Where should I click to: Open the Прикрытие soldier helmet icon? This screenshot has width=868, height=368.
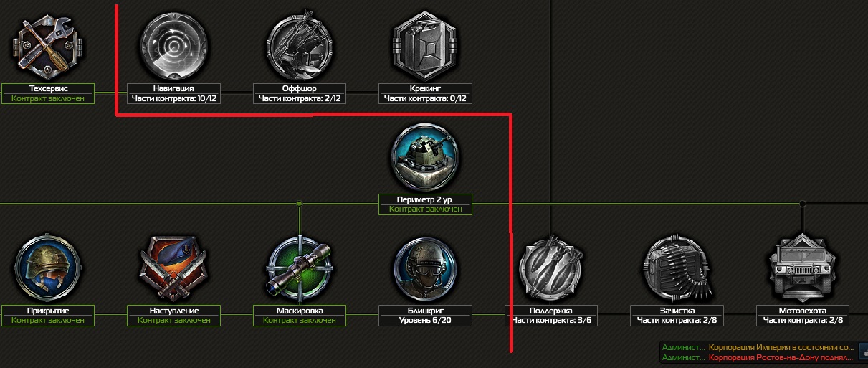(x=48, y=268)
